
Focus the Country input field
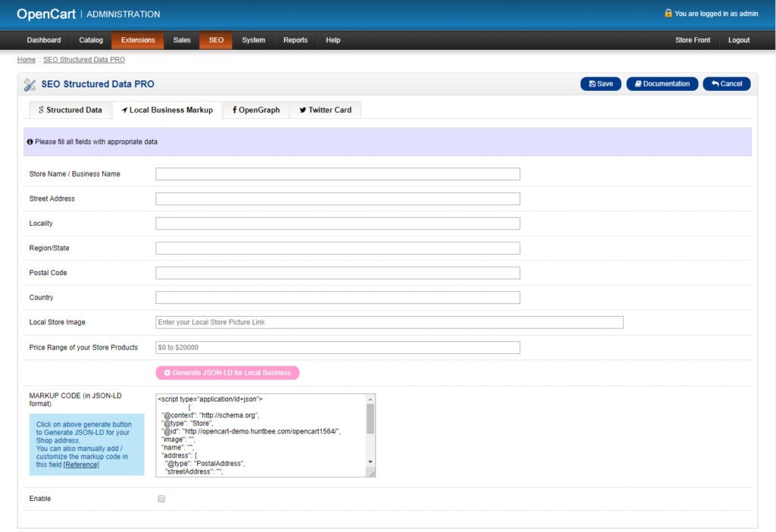tap(337, 297)
